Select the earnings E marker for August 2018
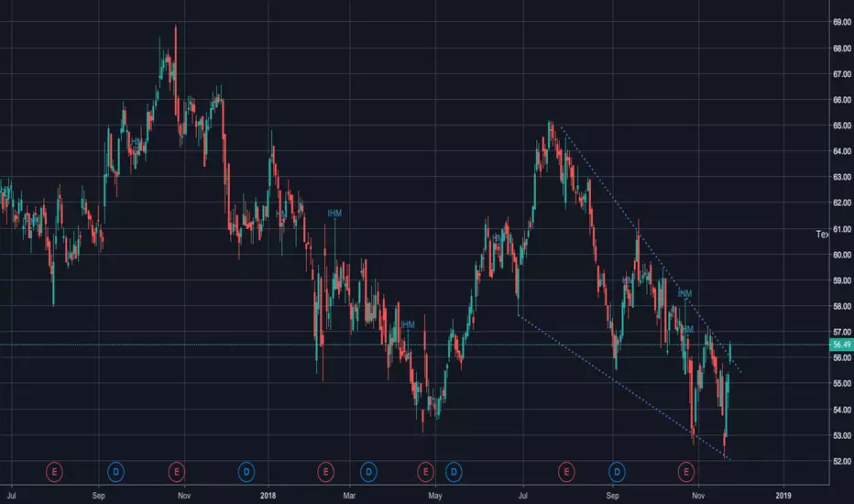This screenshot has height=504, width=854. [566, 472]
